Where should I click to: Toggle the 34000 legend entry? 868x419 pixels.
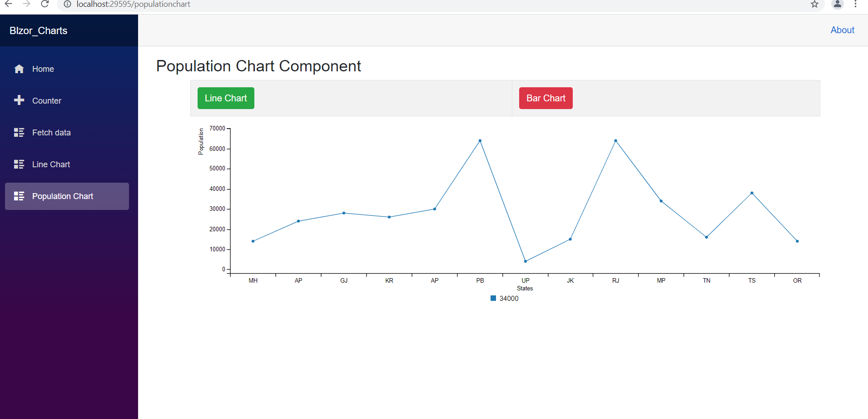[504, 298]
